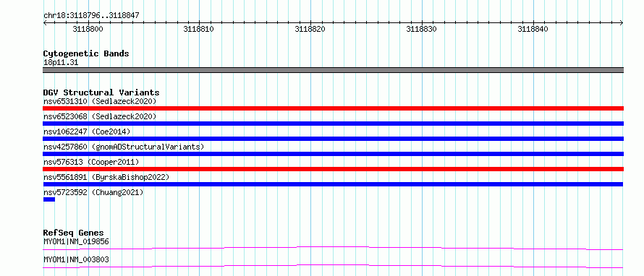Click the 3118830 ruler tick label
Screen dimensions: 644x276
point(421,30)
